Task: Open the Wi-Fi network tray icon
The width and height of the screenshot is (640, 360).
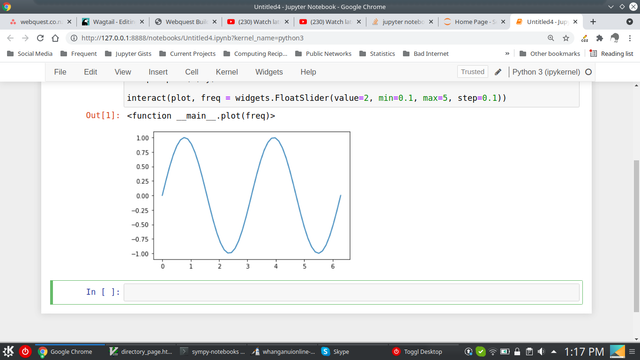Action: [493, 351]
